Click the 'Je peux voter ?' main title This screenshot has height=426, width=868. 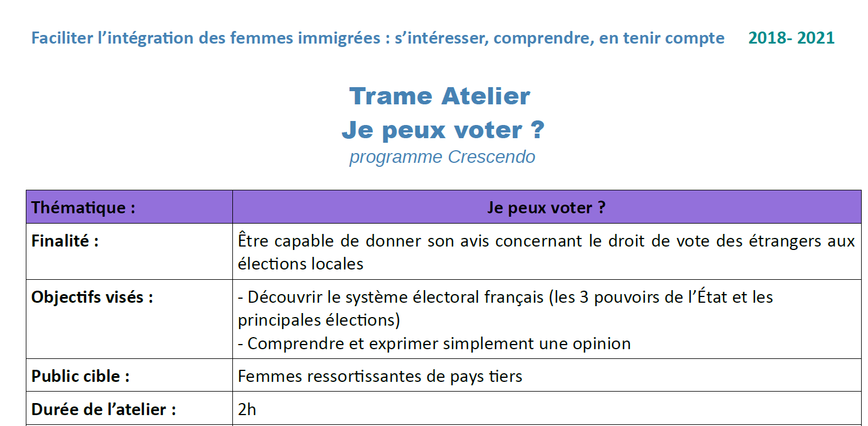(x=442, y=130)
